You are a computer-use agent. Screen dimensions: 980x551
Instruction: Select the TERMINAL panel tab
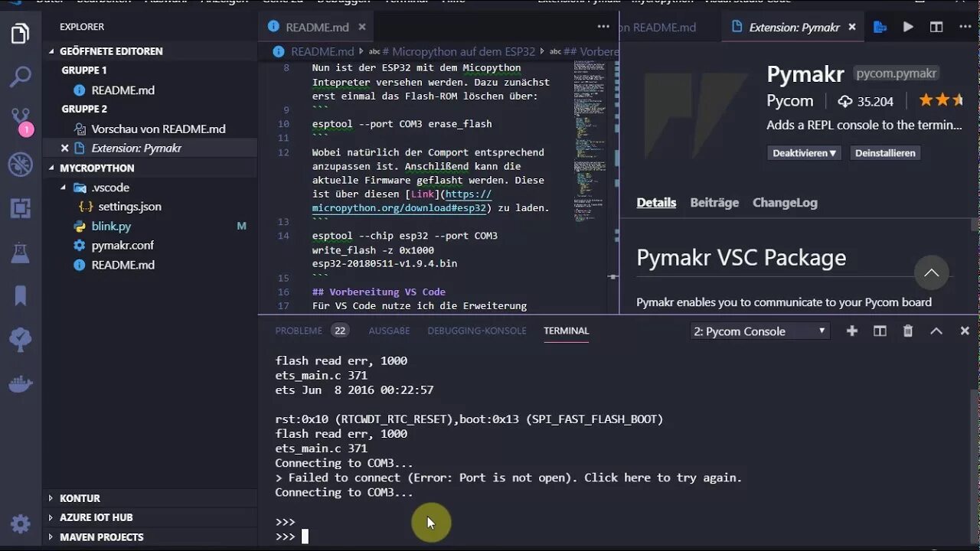566,331
